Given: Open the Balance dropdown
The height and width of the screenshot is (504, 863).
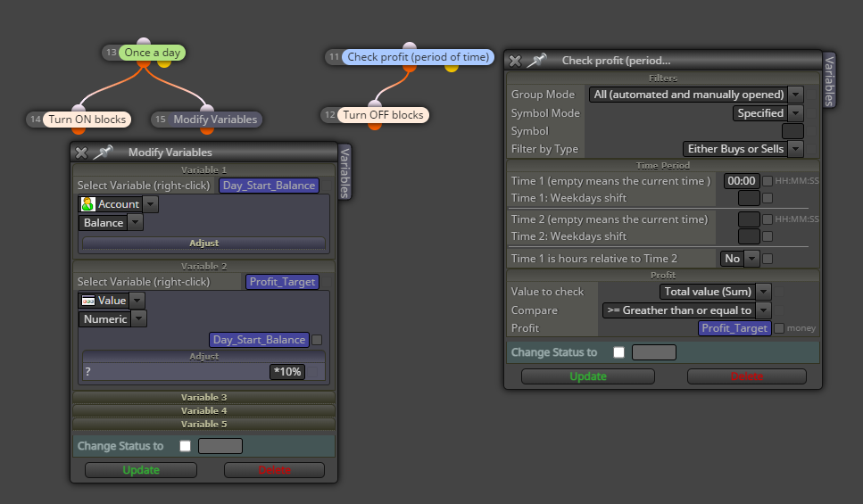Looking at the screenshot, I should point(136,223).
